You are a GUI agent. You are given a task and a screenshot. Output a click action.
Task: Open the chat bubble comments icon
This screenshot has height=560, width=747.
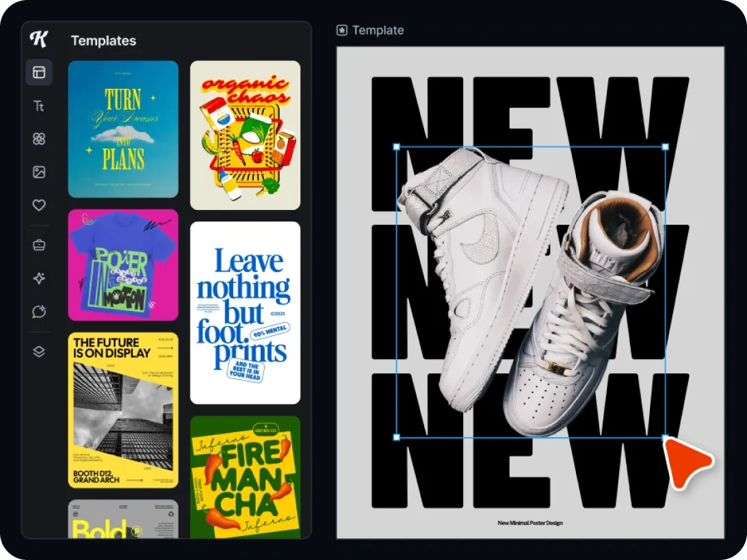coord(39,312)
